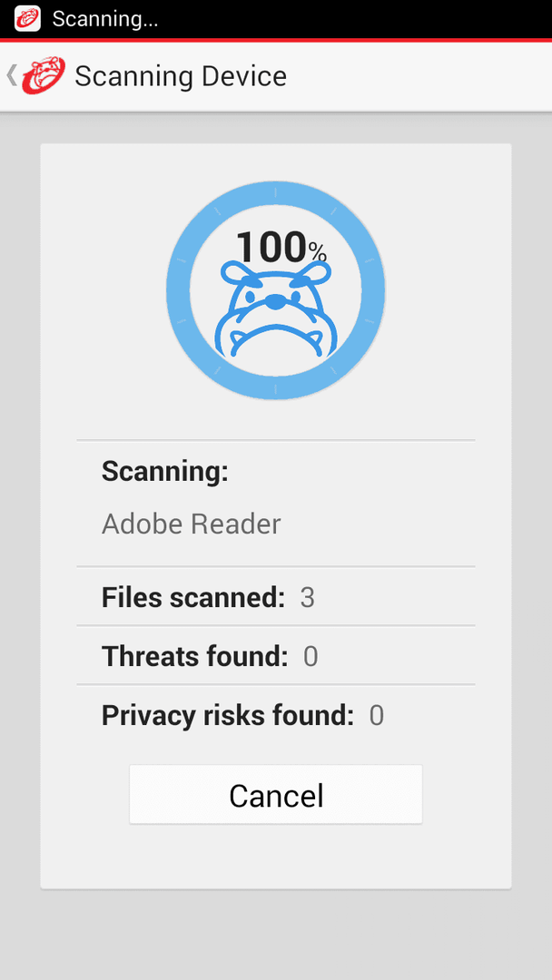Tap the threats found count 0
This screenshot has width=552, height=980.
click(x=310, y=658)
